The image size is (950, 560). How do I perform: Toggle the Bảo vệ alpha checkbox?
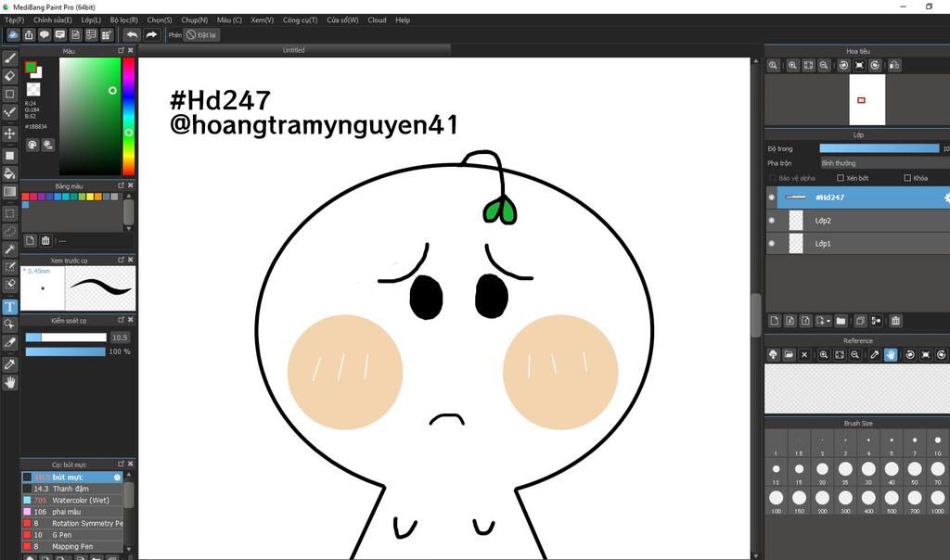tap(773, 178)
